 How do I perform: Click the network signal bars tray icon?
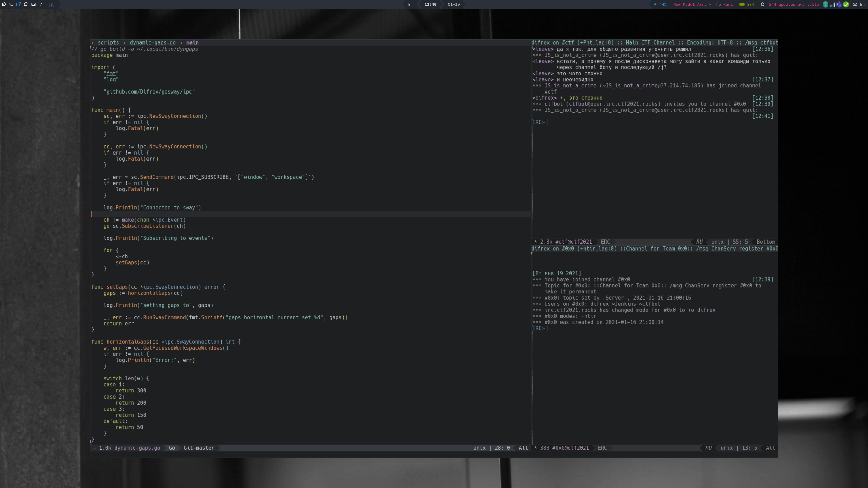tap(832, 4)
